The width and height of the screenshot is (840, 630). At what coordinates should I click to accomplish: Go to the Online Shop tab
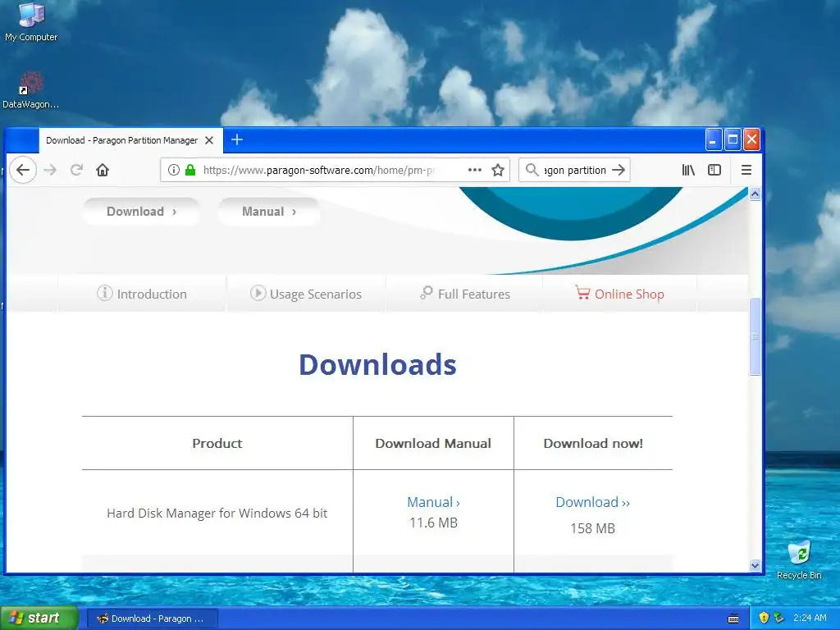[x=620, y=294]
